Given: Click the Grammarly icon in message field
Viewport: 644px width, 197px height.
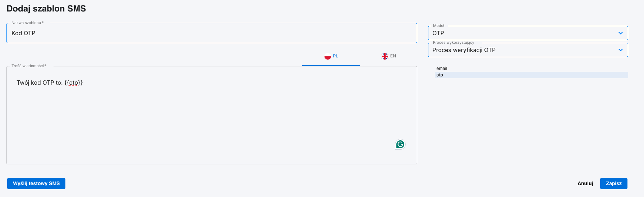Looking at the screenshot, I should tap(400, 144).
